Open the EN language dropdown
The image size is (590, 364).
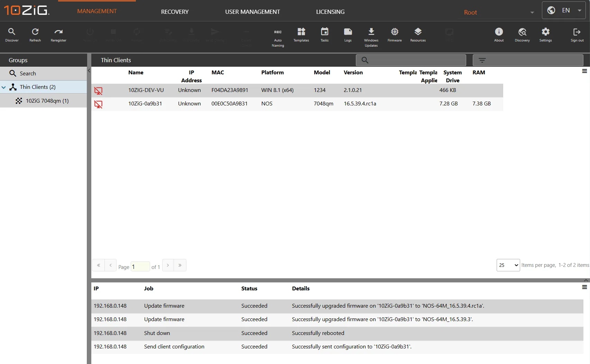(x=564, y=10)
